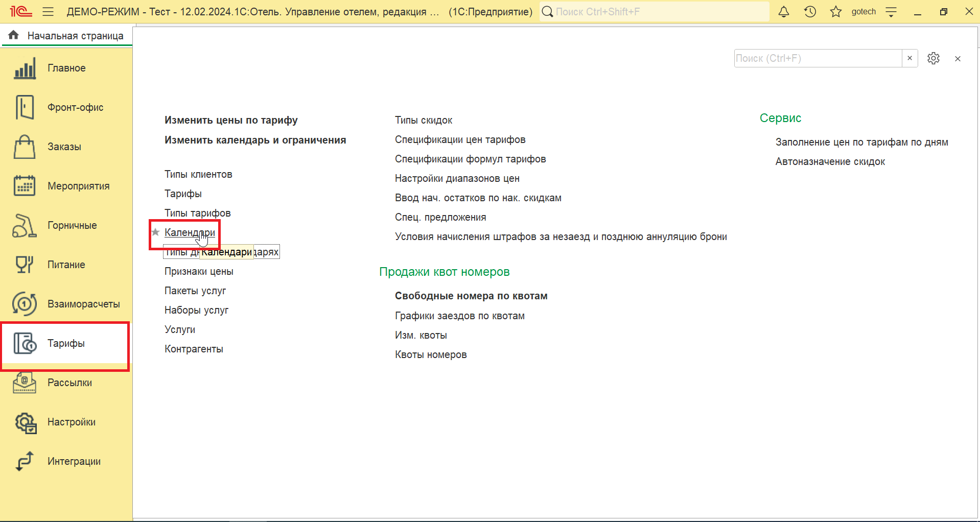This screenshot has height=522, width=980.
Task: Open Питание section icon
Action: tap(25, 265)
